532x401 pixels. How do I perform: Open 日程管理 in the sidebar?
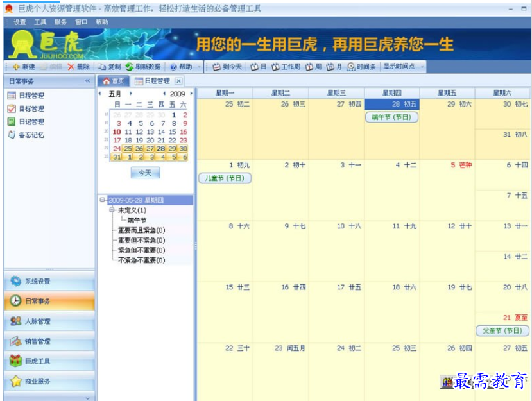26,96
